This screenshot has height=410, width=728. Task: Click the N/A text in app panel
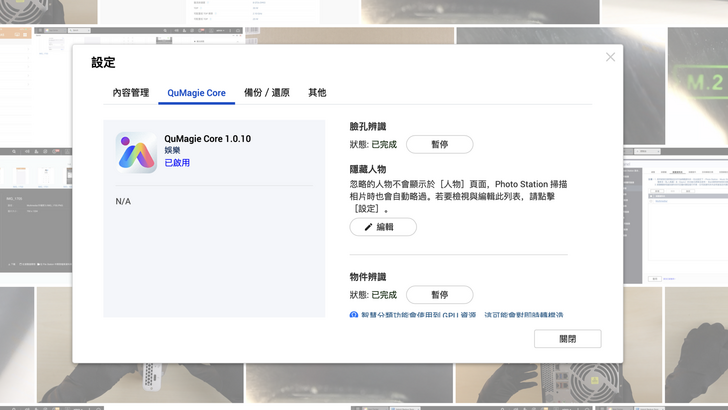123,201
